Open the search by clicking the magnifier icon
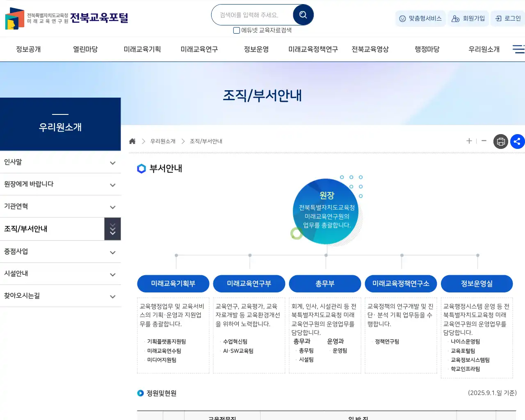Image resolution: width=525 pixels, height=420 pixels. point(303,14)
